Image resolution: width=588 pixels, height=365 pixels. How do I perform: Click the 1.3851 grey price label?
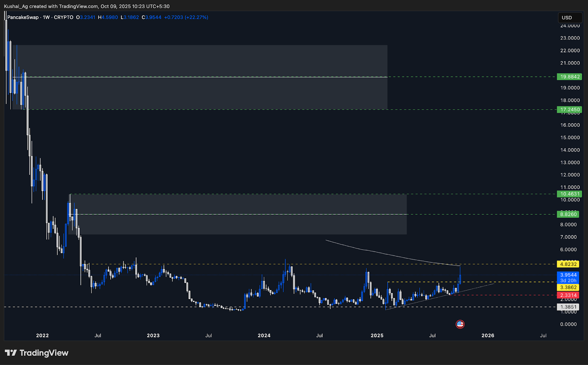(x=568, y=307)
